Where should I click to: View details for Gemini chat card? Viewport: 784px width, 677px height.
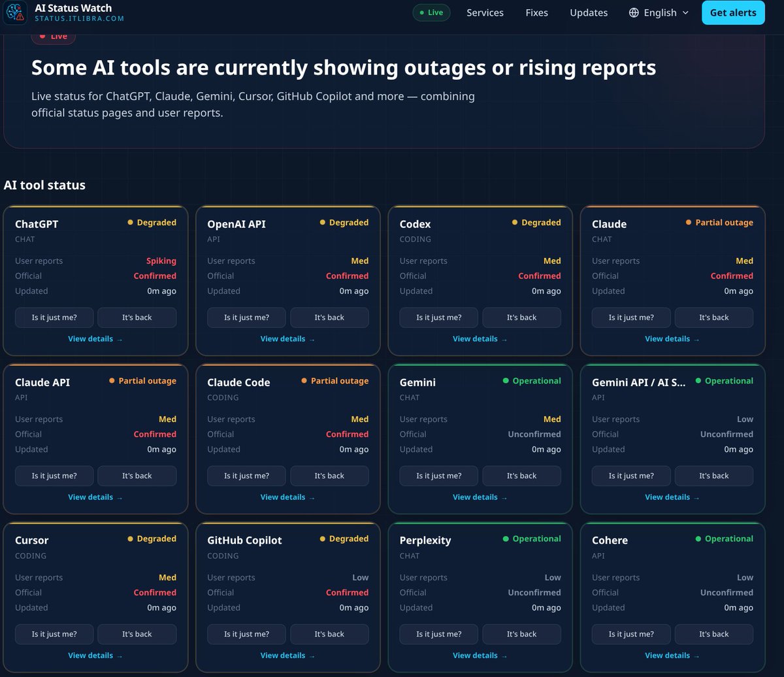pyautogui.click(x=480, y=497)
